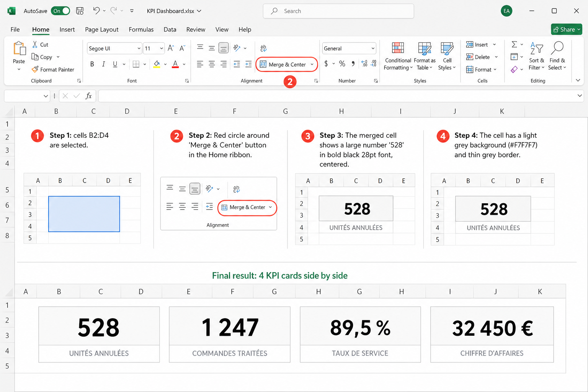Open the font name Segoe UI dropdown

[139, 48]
